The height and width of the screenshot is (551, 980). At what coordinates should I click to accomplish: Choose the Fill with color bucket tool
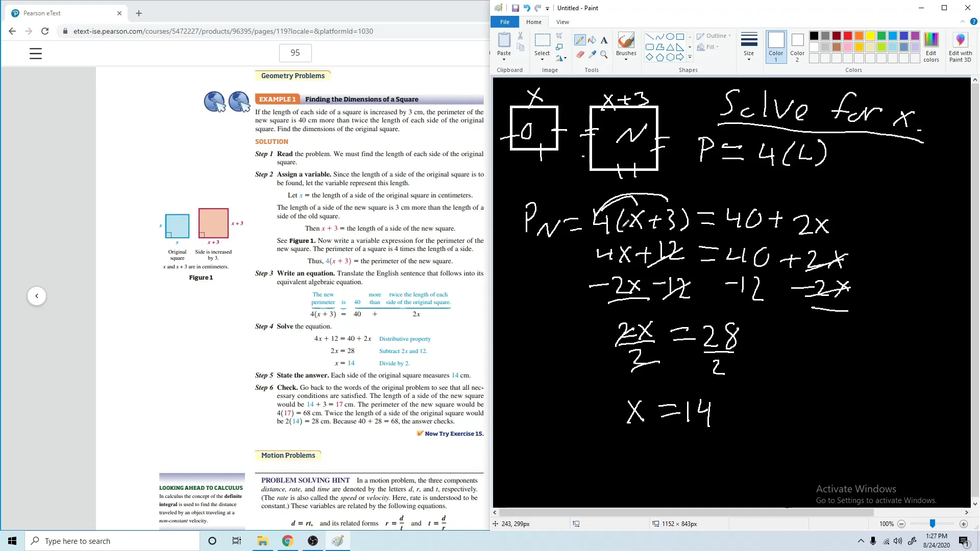[x=592, y=40]
